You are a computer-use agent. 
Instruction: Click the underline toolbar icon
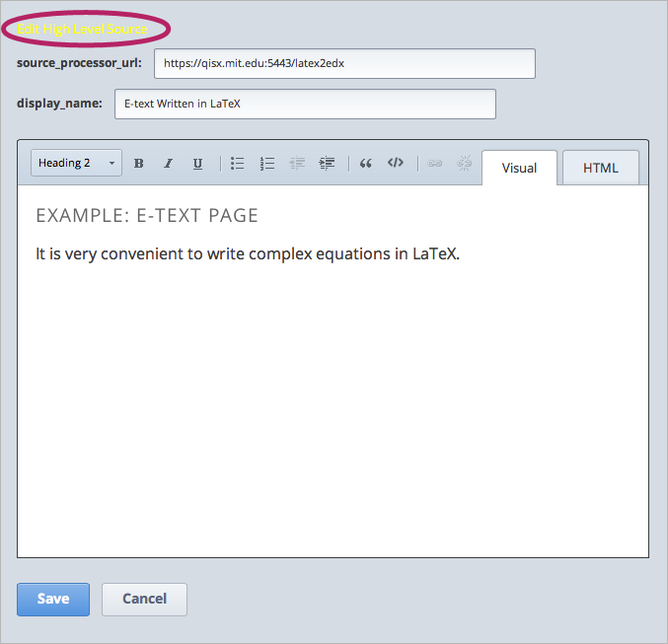[x=197, y=164]
